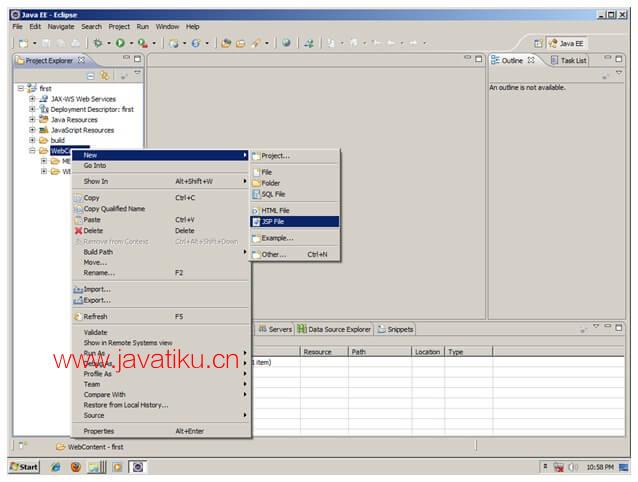Click Export... in context menu
638x482 pixels.
pyautogui.click(x=160, y=300)
